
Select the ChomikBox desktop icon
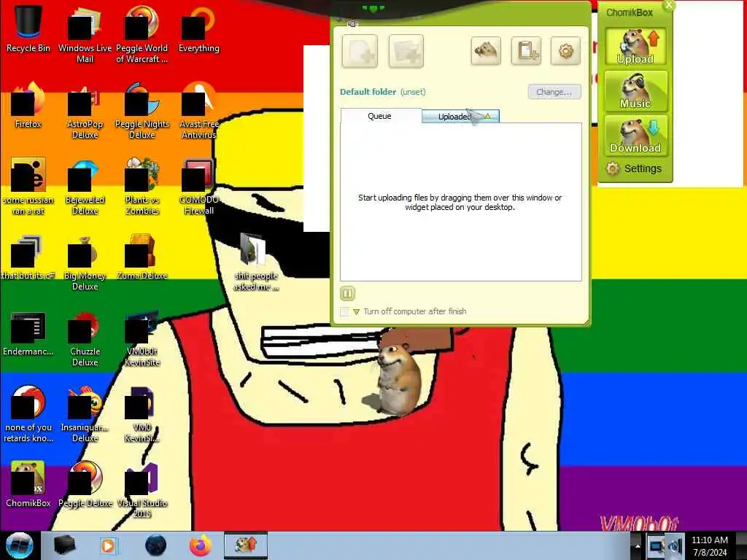[28, 484]
